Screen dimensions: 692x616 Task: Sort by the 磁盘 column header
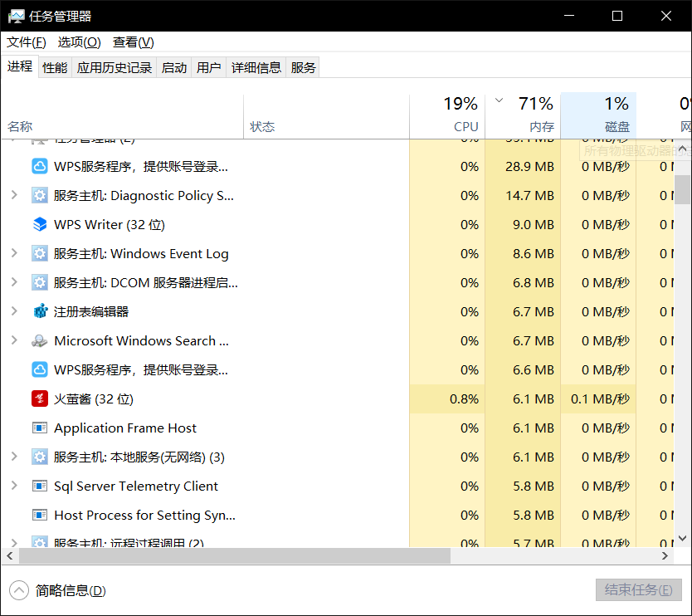point(598,116)
